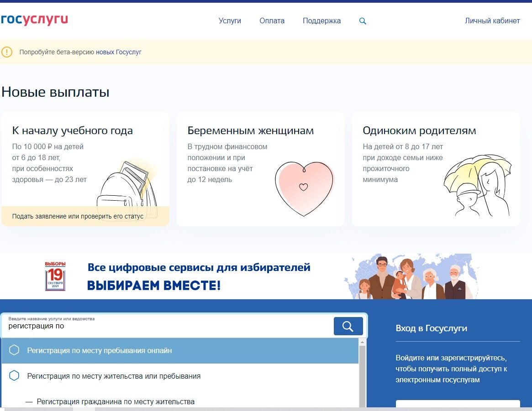The width and height of the screenshot is (532, 411).
Task: Open the Услуги menu item
Action: coord(230,21)
